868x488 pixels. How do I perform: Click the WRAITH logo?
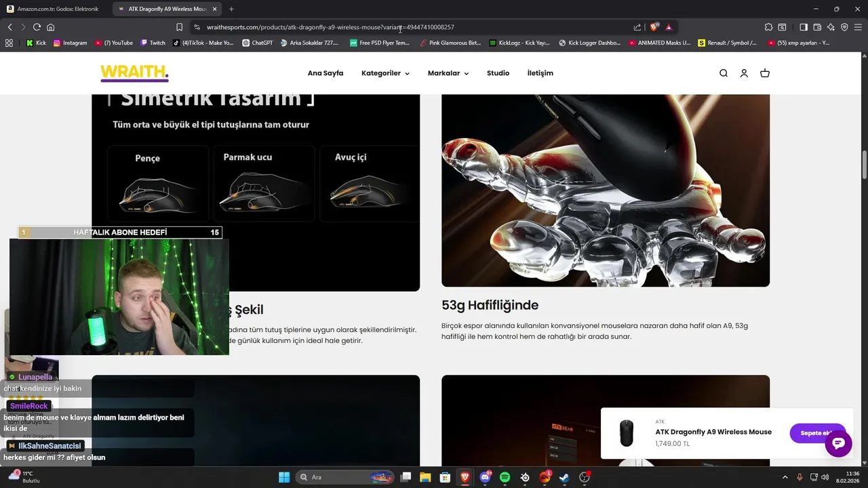click(x=134, y=73)
